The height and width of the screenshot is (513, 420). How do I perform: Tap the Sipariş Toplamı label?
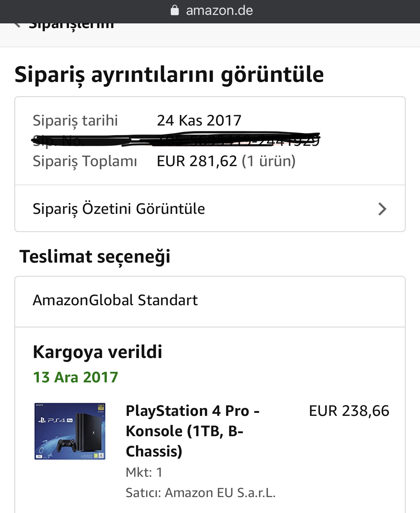click(x=85, y=161)
